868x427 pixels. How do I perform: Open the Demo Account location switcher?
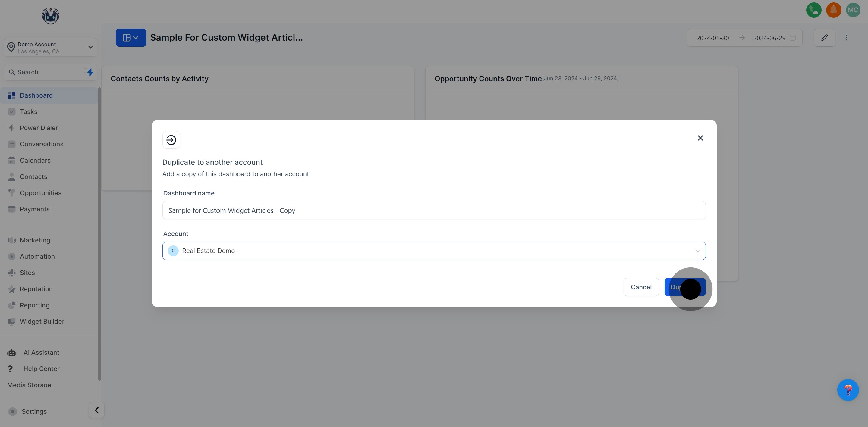pyautogui.click(x=51, y=48)
